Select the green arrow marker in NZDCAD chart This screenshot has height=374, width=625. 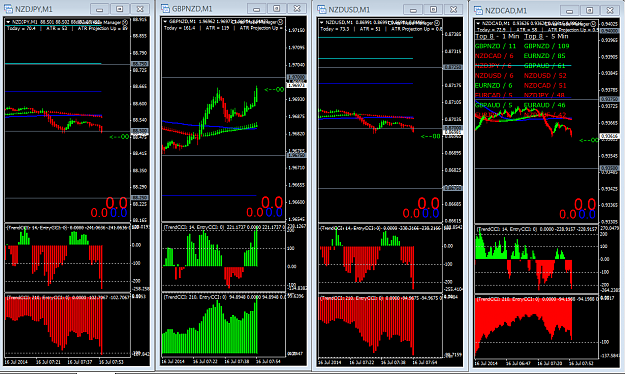(x=588, y=140)
